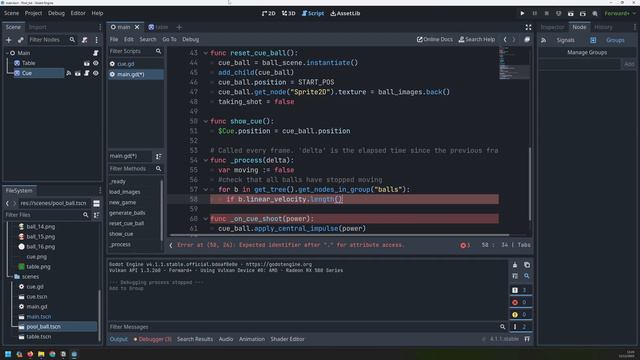Screen dimensions: 640x360
Task: Fold the for loop at line 57
Action: pos(205,189)
